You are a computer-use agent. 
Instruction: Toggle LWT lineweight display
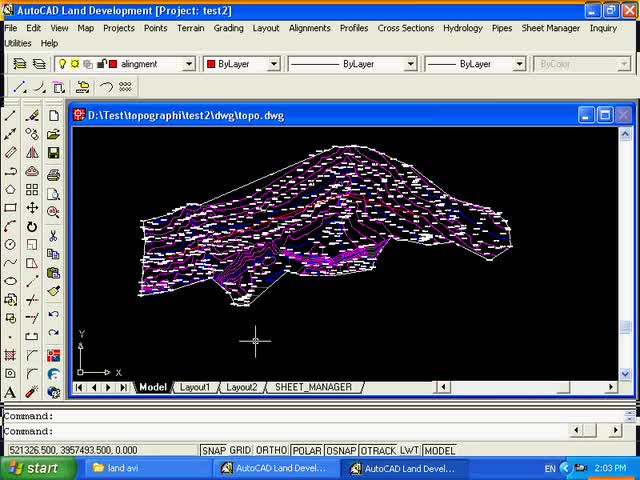tap(409, 450)
